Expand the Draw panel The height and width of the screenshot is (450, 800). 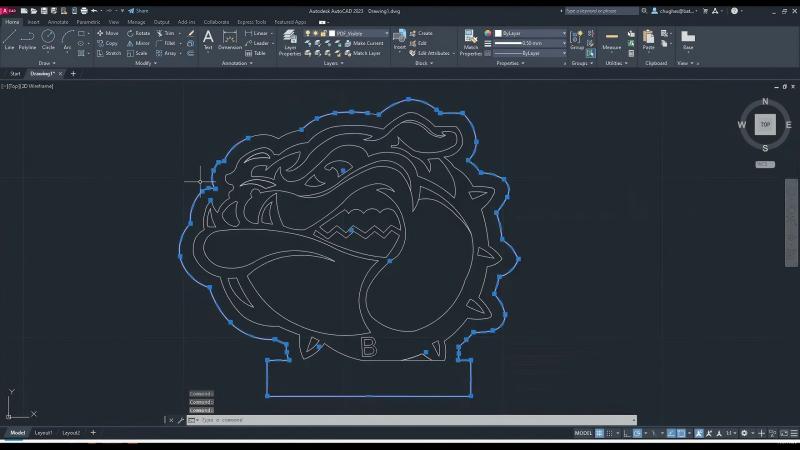click(47, 63)
